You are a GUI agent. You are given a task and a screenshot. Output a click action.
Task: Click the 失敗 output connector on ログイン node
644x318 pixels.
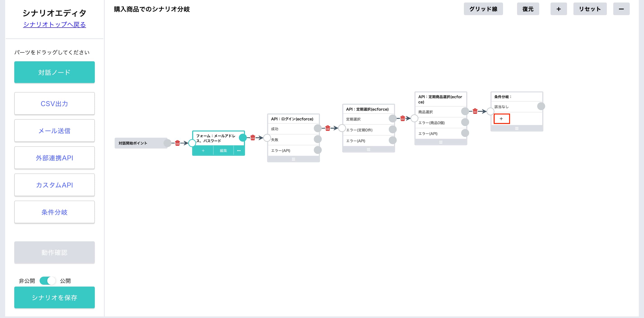click(317, 139)
